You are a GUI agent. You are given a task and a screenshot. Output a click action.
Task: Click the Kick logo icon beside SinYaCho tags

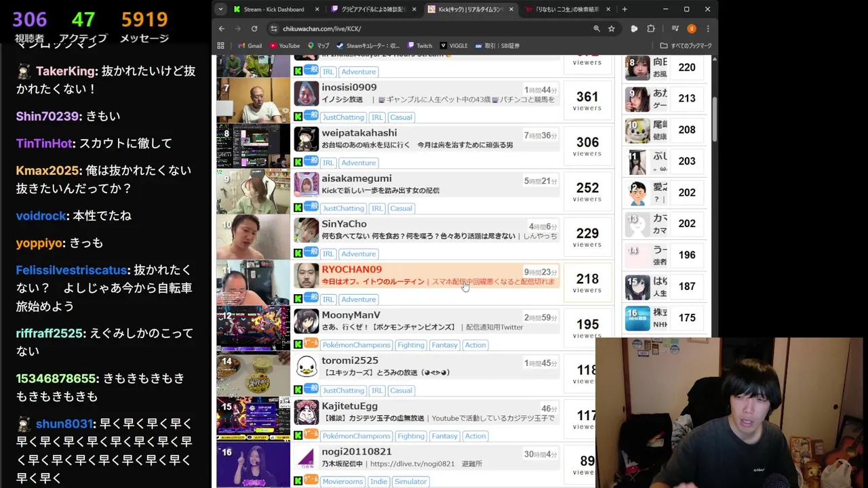click(298, 253)
